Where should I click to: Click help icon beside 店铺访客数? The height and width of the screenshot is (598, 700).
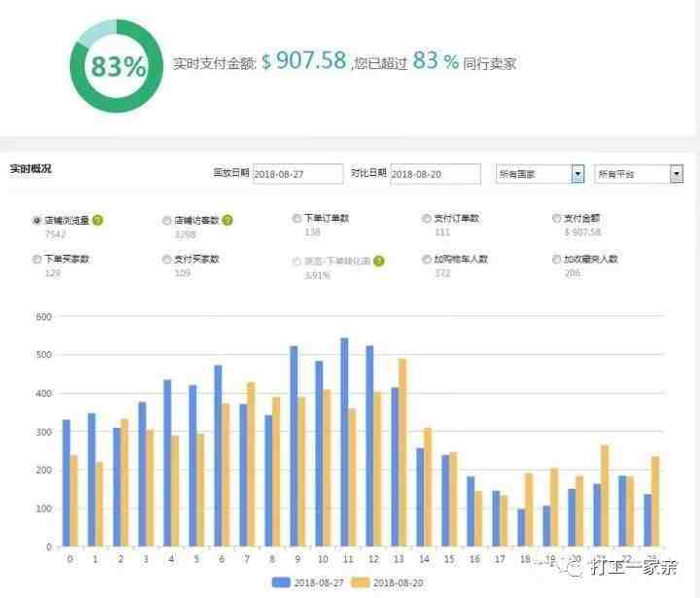pos(227,220)
